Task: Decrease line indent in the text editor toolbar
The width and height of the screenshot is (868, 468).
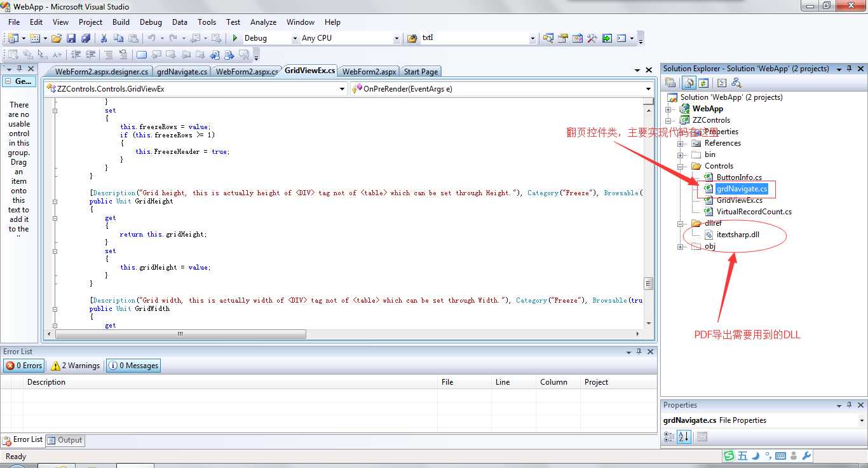Action: [x=76, y=55]
